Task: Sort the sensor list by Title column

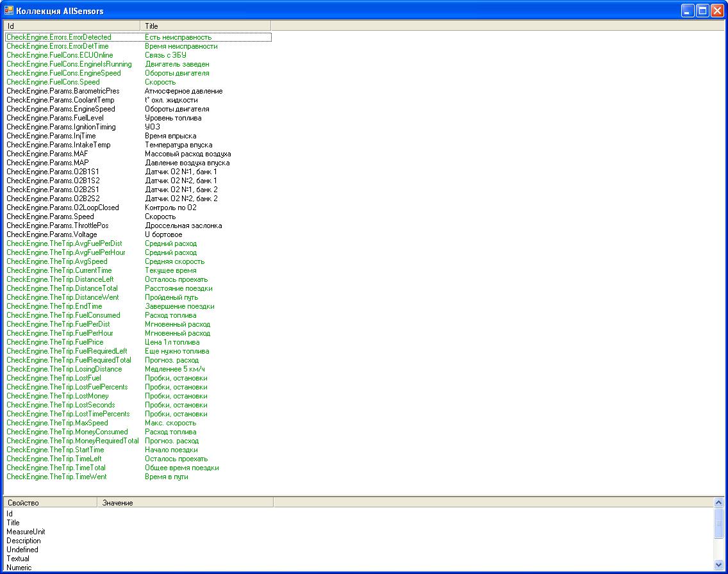Action: pyautogui.click(x=205, y=26)
